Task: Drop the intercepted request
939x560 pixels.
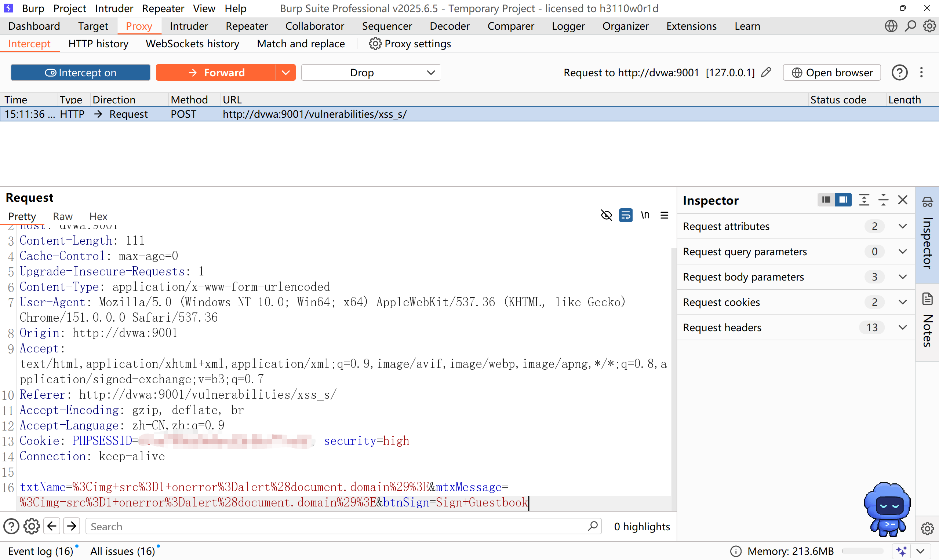Action: click(x=361, y=73)
